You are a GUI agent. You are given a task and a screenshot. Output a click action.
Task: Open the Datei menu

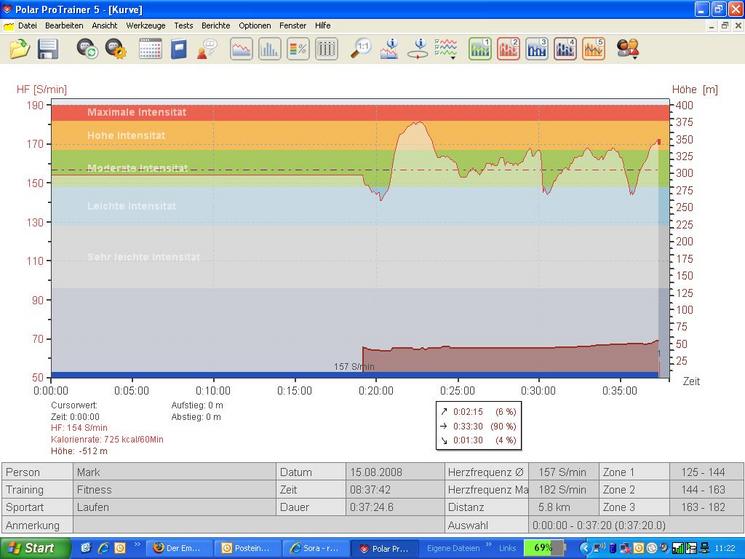[x=27, y=24]
